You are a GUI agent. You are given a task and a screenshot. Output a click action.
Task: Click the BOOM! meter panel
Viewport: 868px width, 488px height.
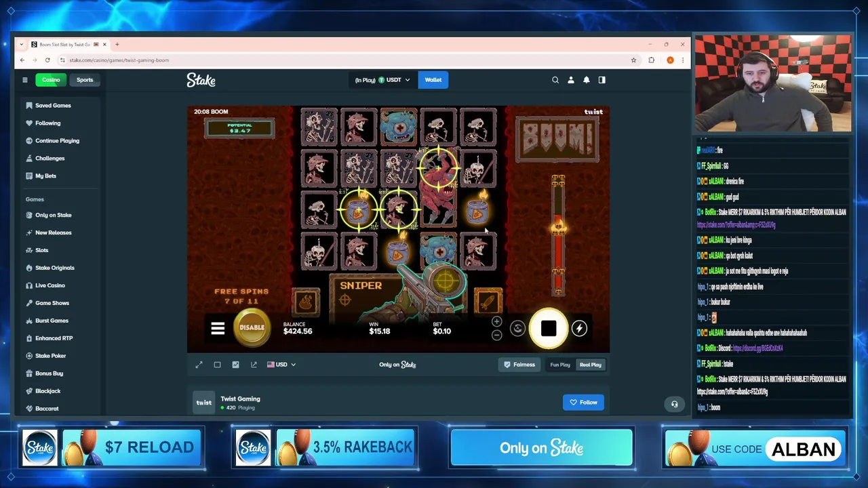[557, 139]
